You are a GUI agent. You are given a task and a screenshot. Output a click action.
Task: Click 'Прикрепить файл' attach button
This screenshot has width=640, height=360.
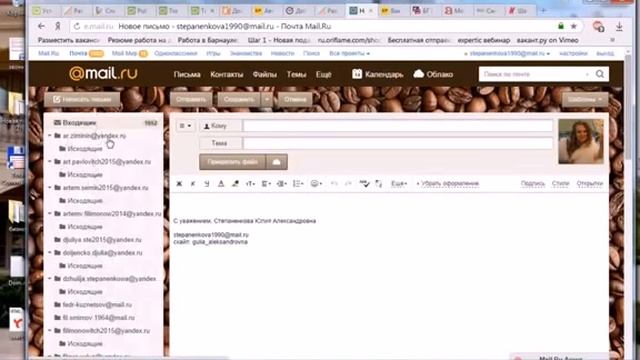click(232, 162)
